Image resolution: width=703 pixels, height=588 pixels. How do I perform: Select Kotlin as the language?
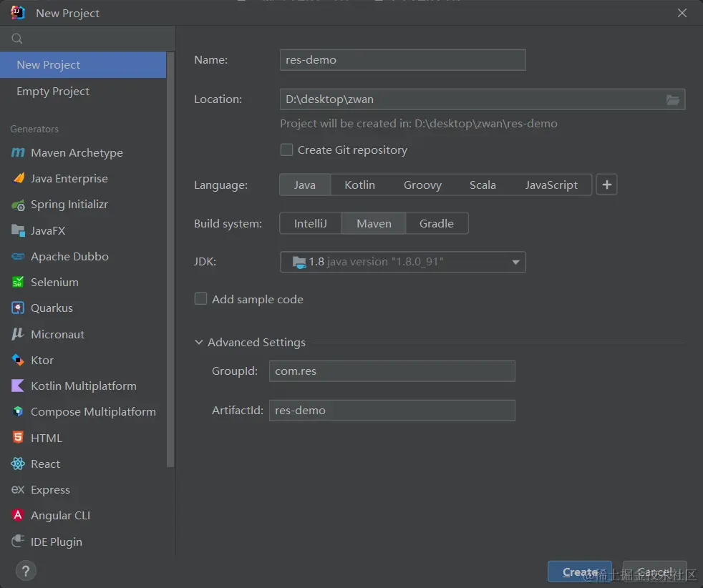[359, 185]
